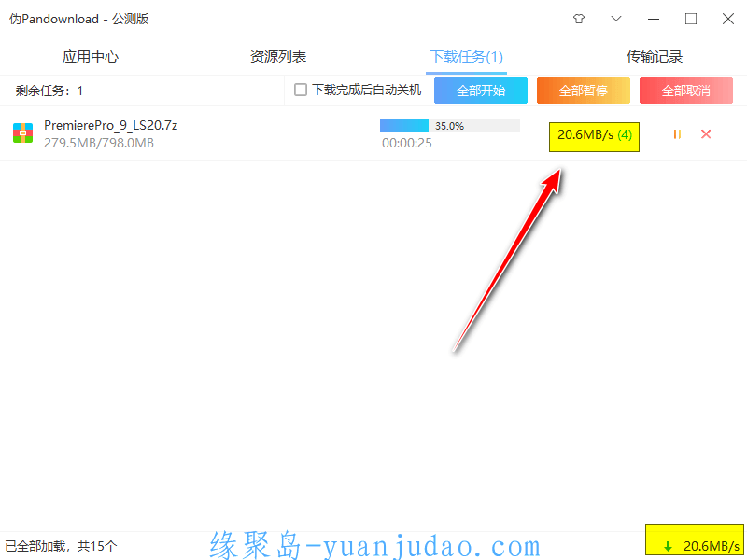Close the Pandownload window

[728, 19]
